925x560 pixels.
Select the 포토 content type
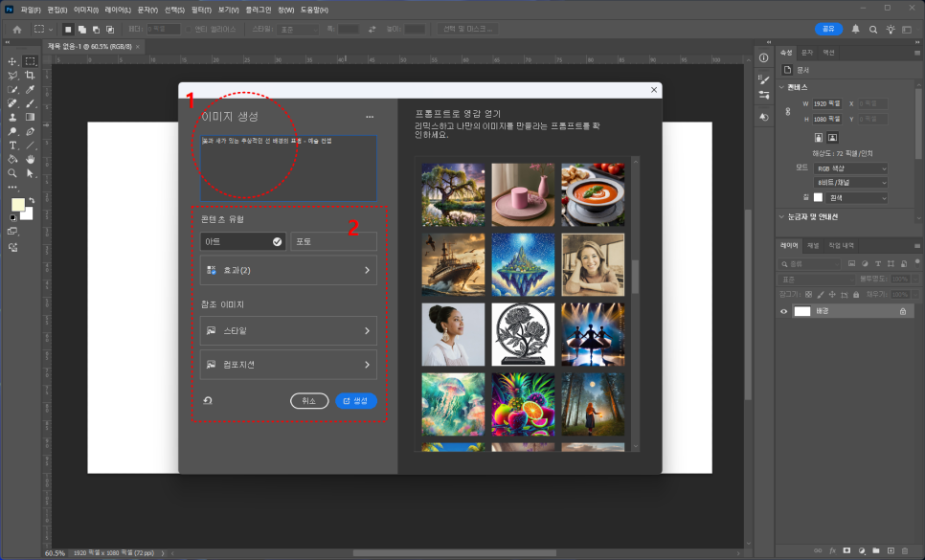(x=333, y=241)
